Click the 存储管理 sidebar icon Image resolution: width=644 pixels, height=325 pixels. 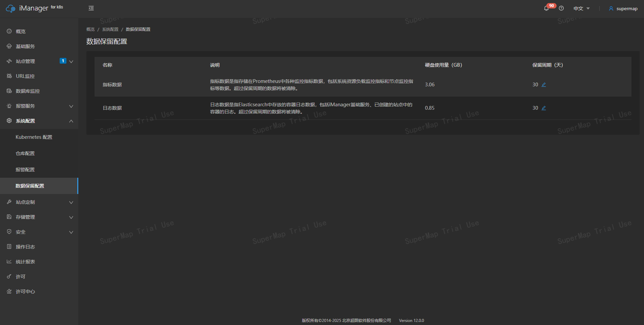[x=9, y=217]
